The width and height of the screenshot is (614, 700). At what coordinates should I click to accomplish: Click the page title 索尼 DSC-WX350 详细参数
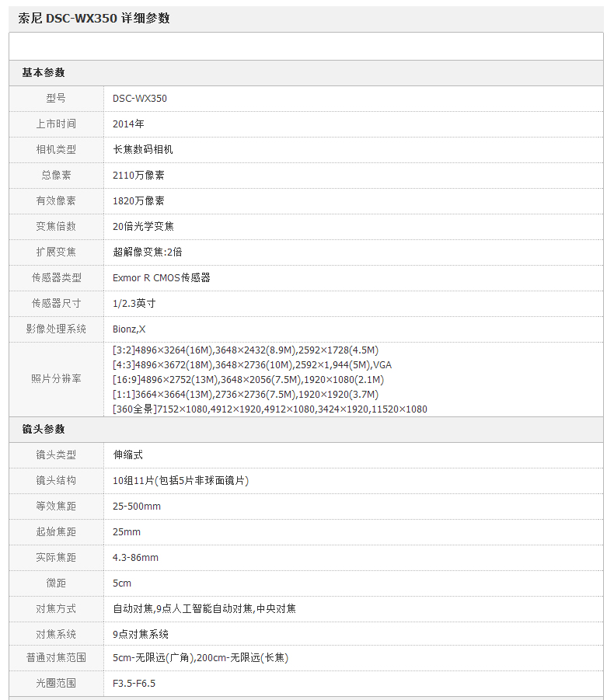[94, 19]
